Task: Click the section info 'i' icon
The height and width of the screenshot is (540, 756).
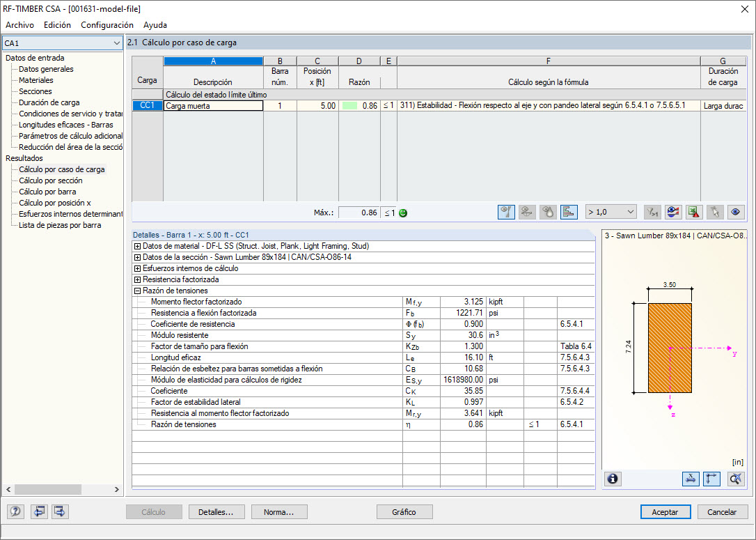Action: (613, 479)
